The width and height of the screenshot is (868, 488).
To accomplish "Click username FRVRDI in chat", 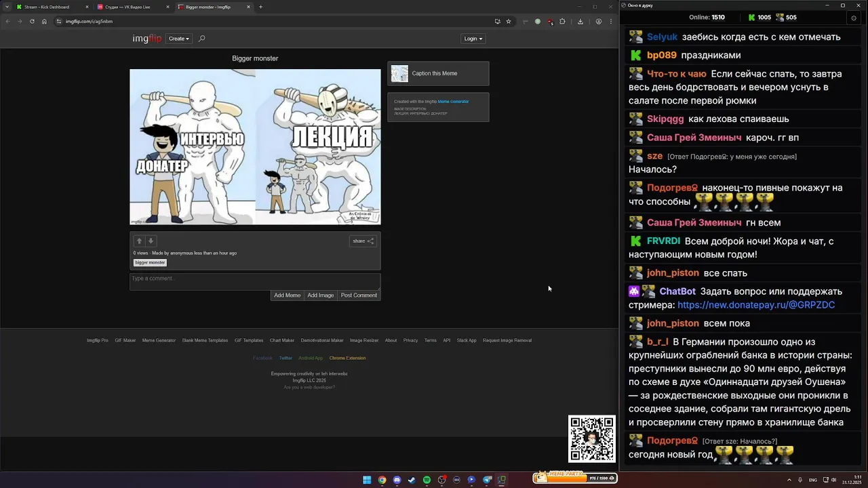I will [x=663, y=241].
